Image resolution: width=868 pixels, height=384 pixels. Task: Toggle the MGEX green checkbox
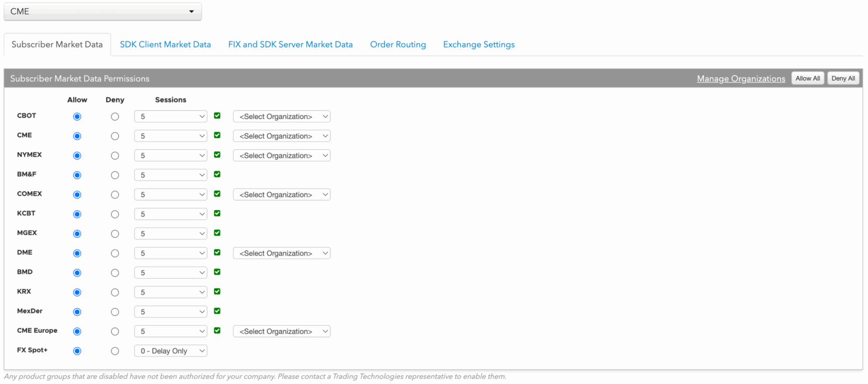(x=217, y=233)
